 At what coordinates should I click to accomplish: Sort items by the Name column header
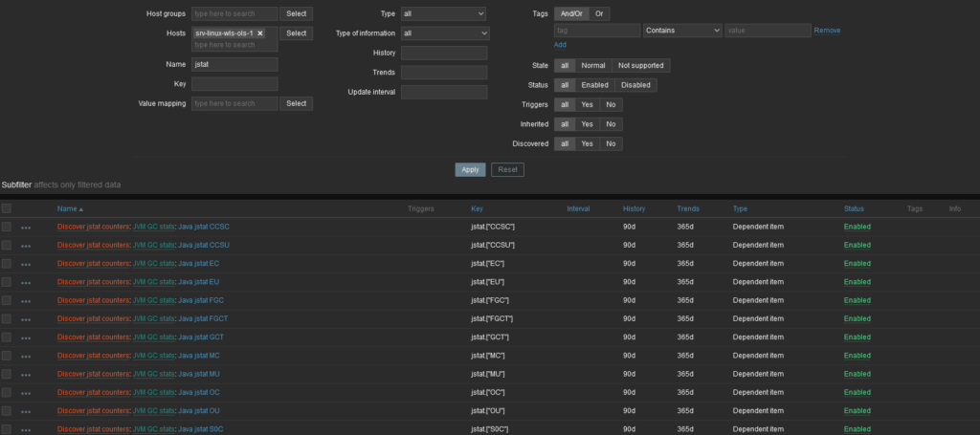pyautogui.click(x=70, y=207)
